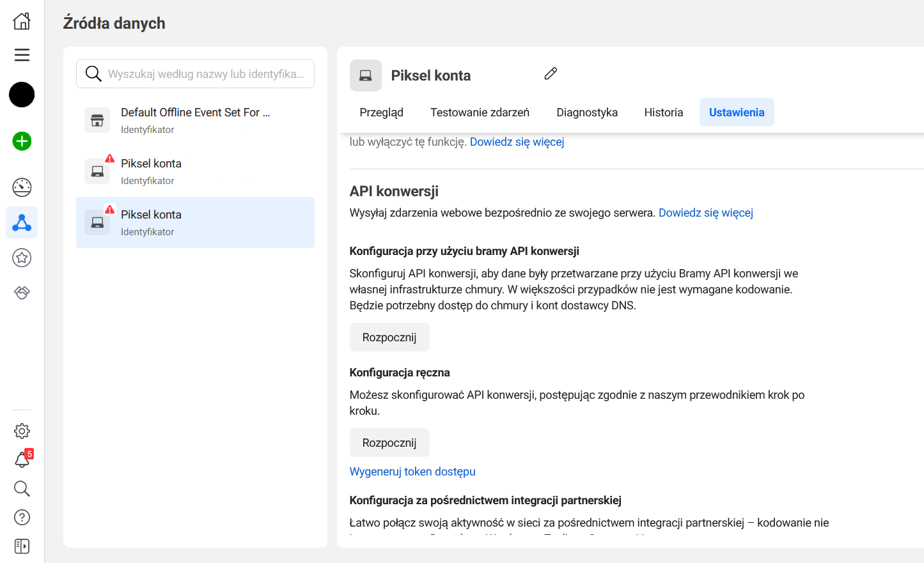The width and height of the screenshot is (924, 563).
Task: Click the Home icon in the sidebar
Action: pyautogui.click(x=22, y=21)
